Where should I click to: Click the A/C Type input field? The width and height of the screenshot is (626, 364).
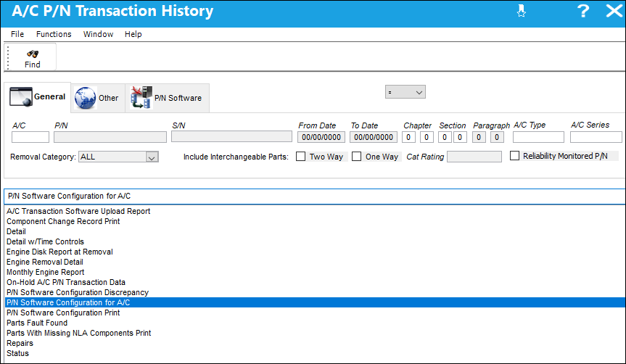coord(538,137)
